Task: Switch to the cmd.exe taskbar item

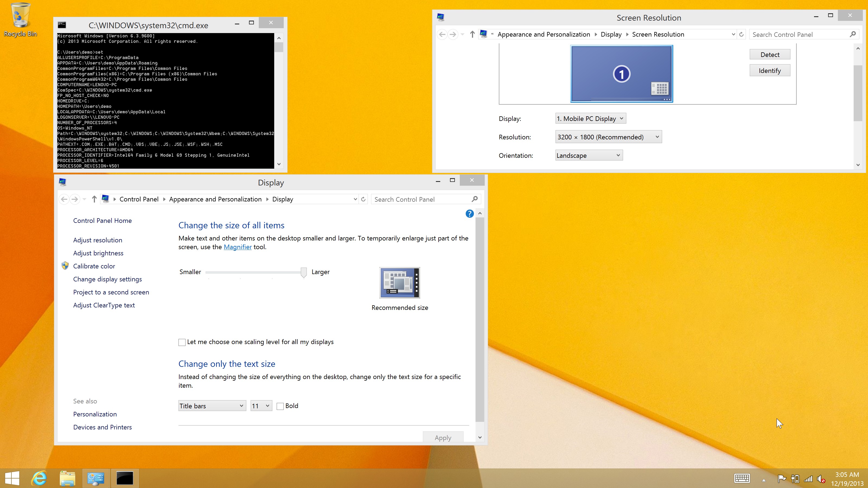Action: click(x=125, y=478)
